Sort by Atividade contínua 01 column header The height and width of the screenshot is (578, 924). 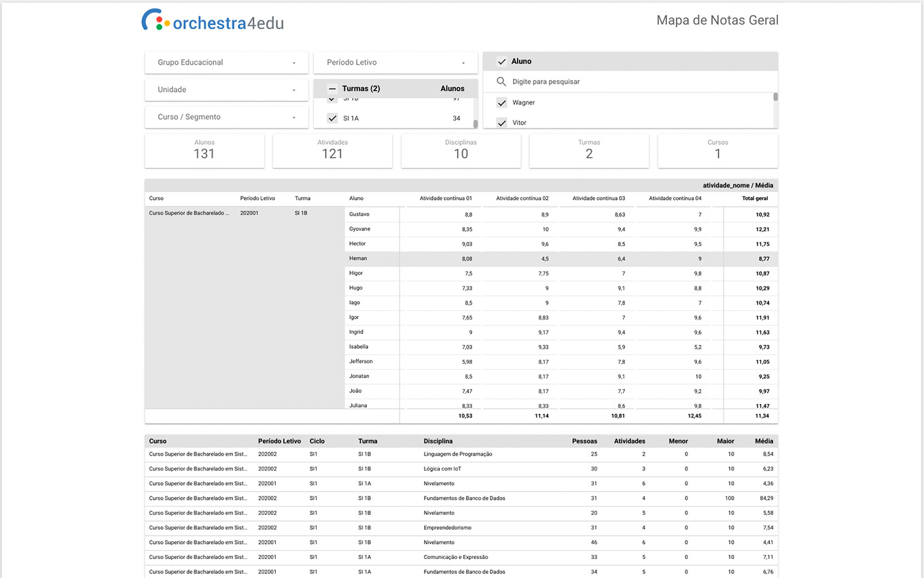point(446,199)
